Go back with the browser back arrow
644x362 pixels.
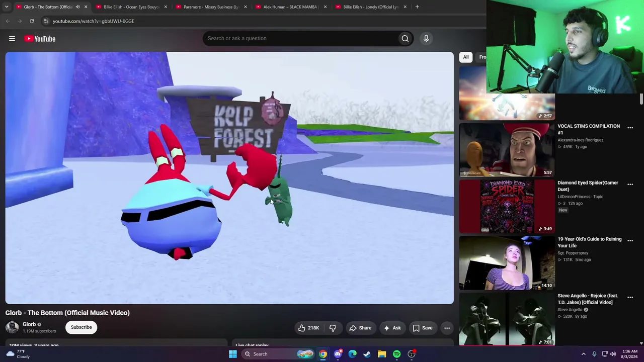pos(8,21)
